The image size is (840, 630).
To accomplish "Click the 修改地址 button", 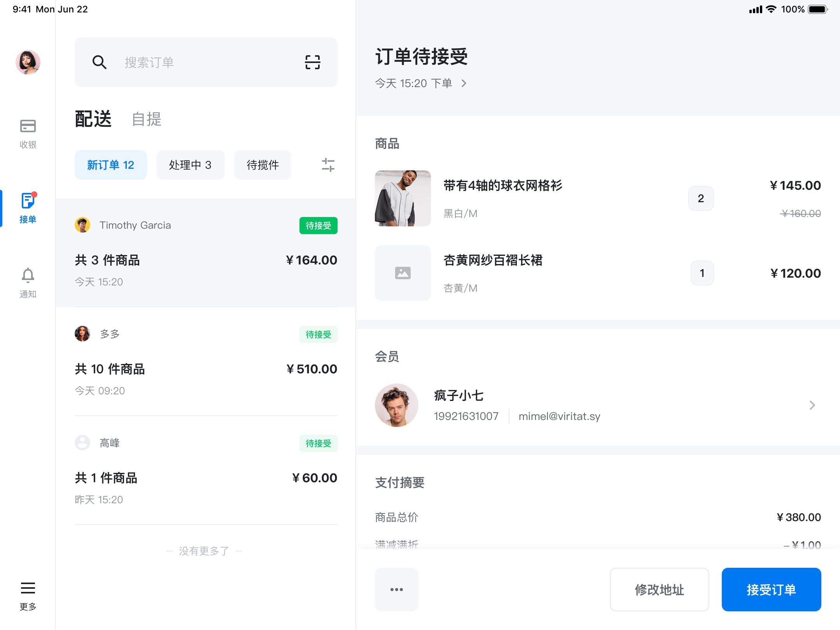I will coord(659,590).
